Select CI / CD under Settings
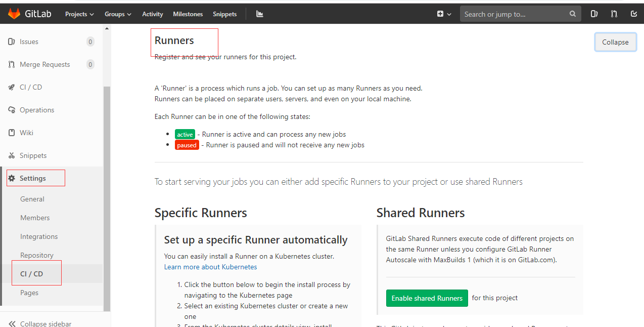Viewport: 644px width, 327px height. [31, 274]
